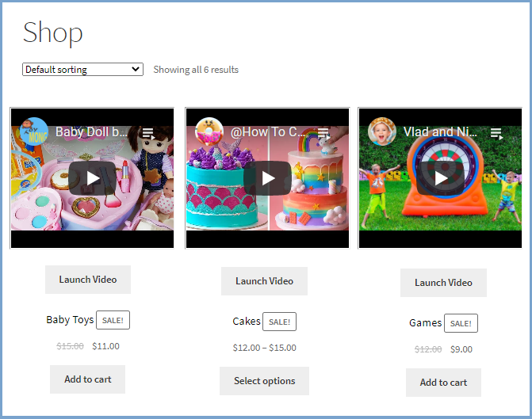Click the $12.00 – $15.00 price range

(264, 348)
